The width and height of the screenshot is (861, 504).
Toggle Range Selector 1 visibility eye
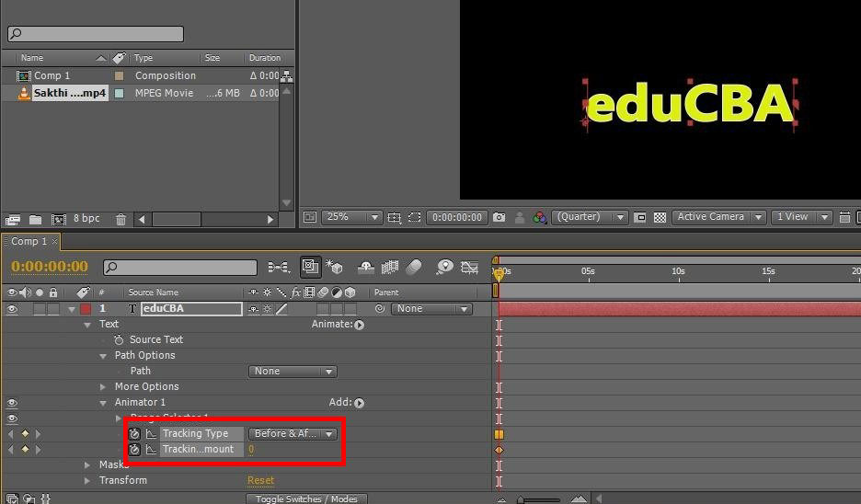[12, 418]
